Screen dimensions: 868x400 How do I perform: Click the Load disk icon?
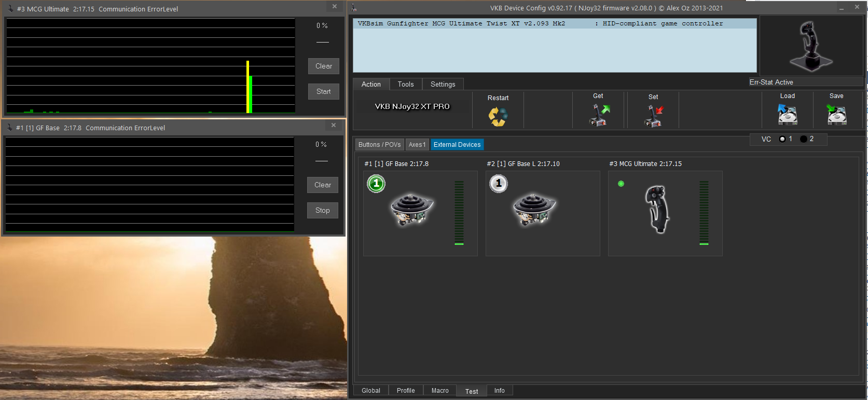click(x=787, y=115)
